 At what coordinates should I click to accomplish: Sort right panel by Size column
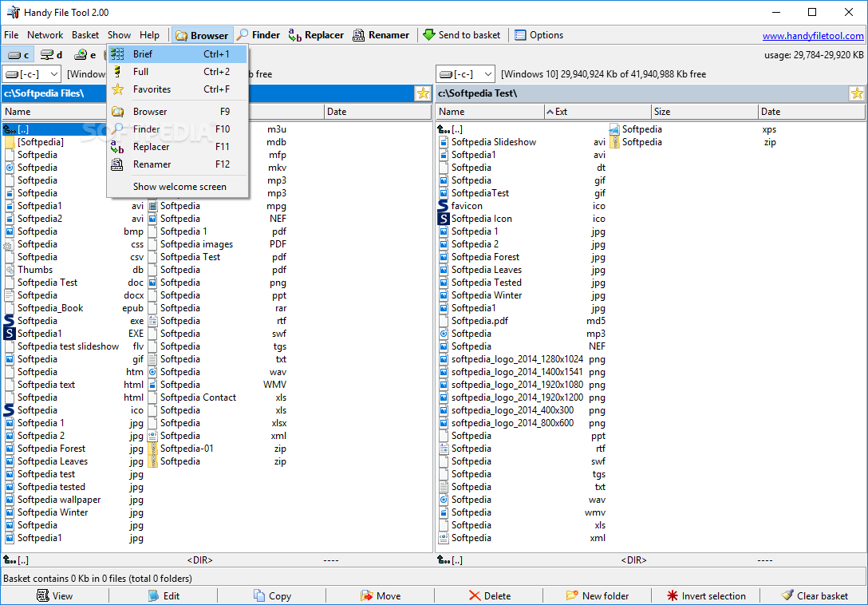pos(704,112)
